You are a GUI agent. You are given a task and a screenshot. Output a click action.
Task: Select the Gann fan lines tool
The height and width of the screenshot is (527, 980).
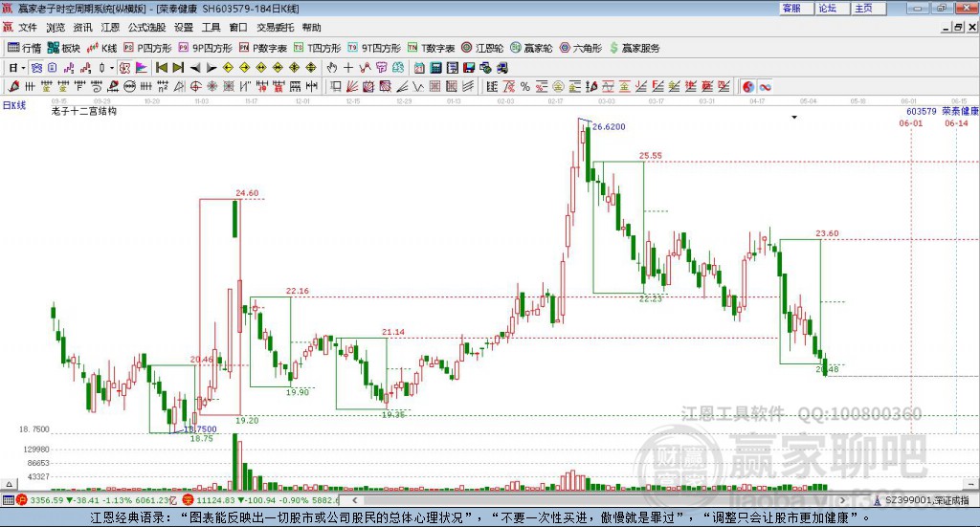tap(352, 87)
